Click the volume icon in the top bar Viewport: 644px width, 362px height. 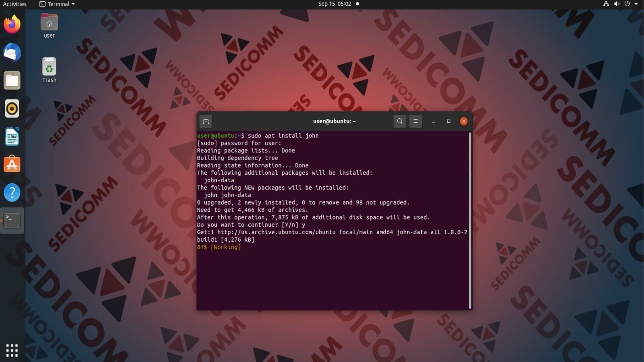pyautogui.click(x=616, y=4)
